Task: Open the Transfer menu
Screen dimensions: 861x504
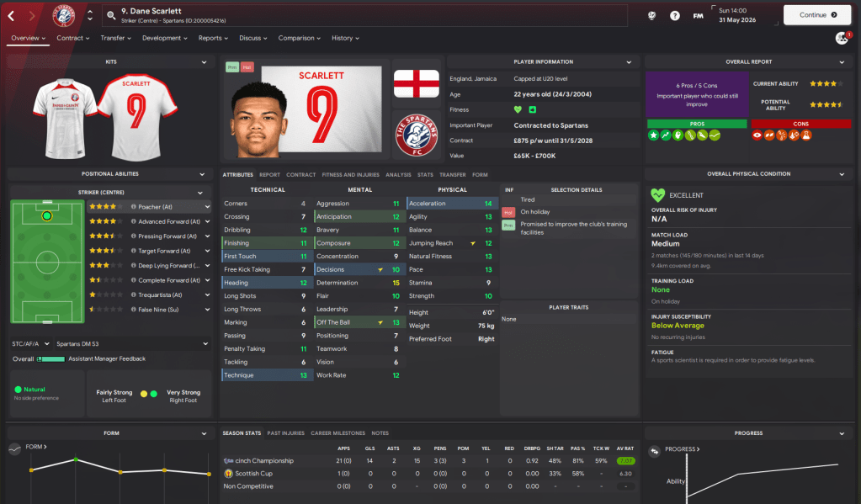Action: click(115, 38)
